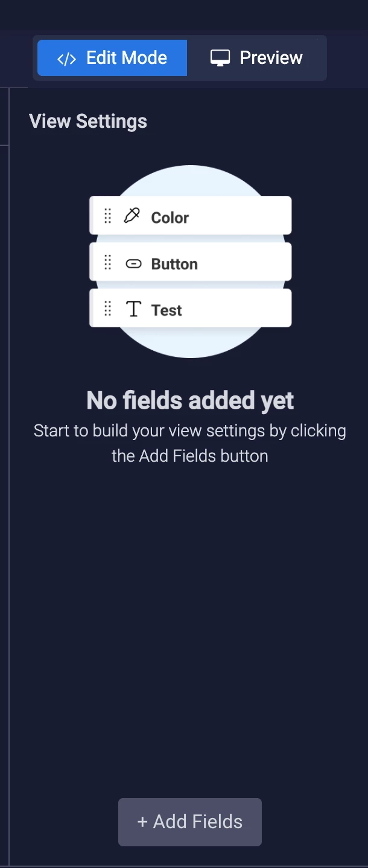Click the Add Fields button label
This screenshot has height=868, width=368.
click(x=190, y=822)
